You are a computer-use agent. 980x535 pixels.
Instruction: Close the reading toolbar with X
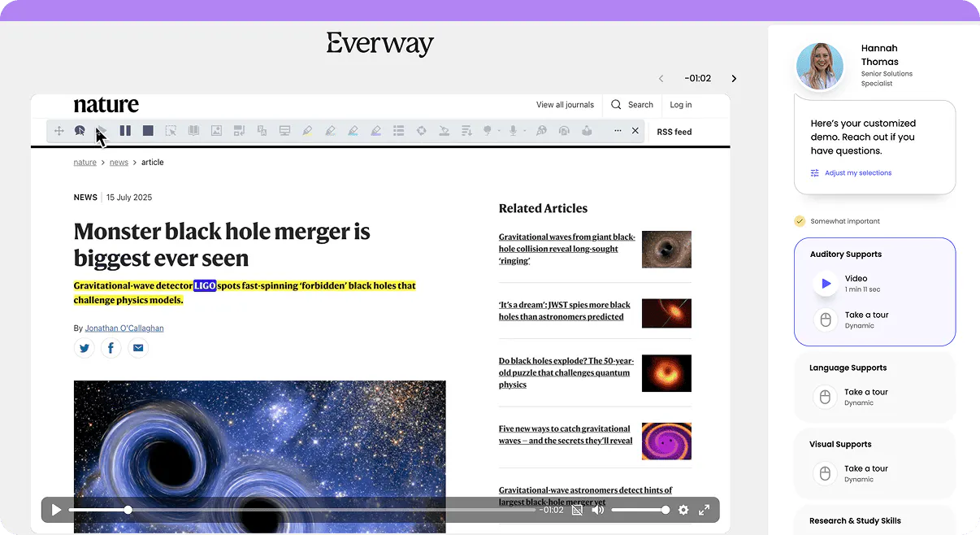pyautogui.click(x=635, y=131)
